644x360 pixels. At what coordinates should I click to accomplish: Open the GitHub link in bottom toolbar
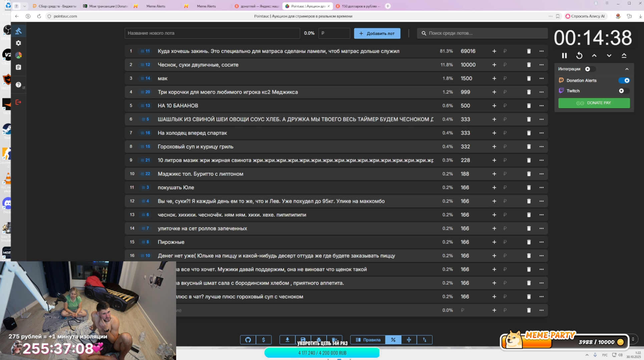coord(248,340)
